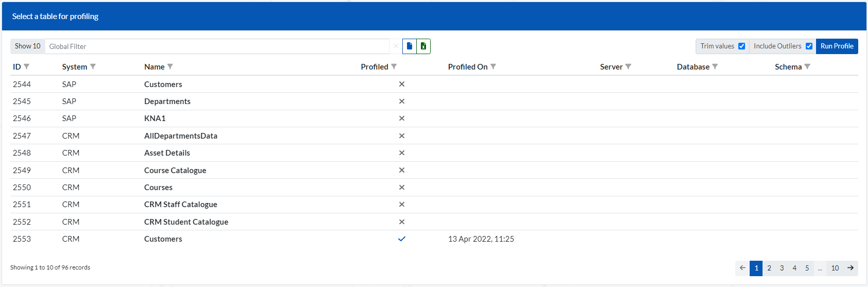
Task: Click the blue file export icon
Action: pyautogui.click(x=410, y=46)
